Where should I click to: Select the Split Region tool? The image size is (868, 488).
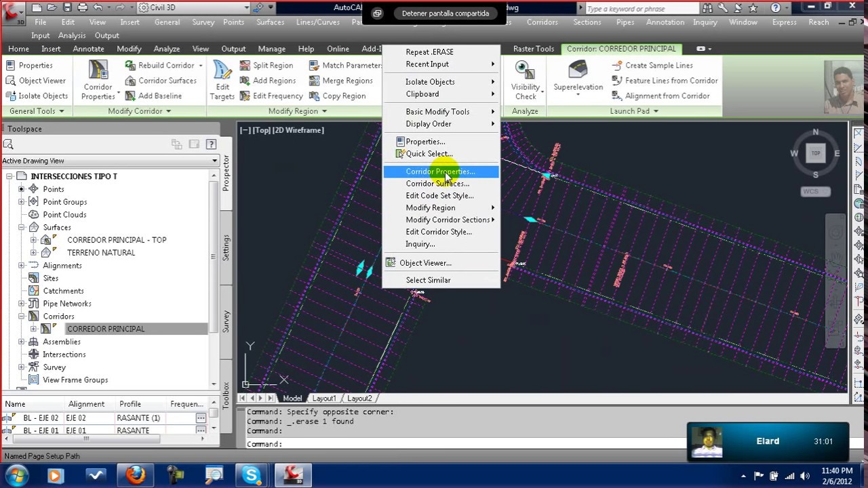(266, 65)
